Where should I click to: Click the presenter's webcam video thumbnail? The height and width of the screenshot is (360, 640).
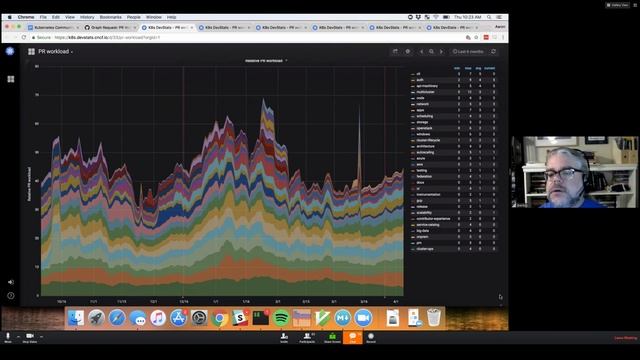pyautogui.click(x=575, y=172)
